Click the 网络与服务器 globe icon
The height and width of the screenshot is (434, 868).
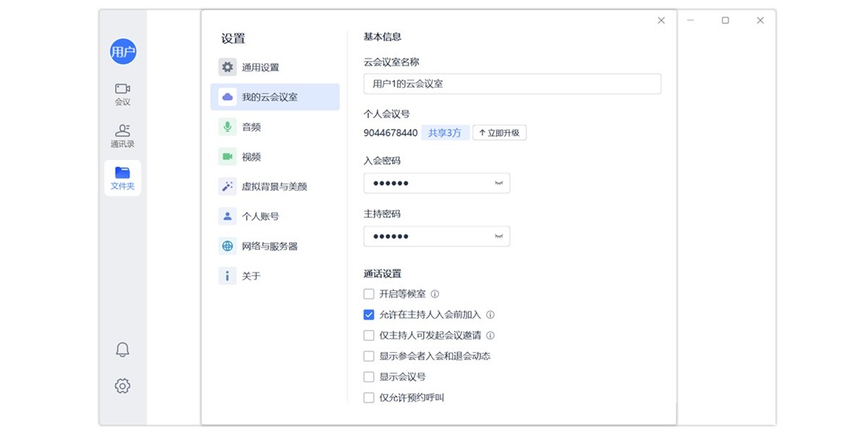226,245
